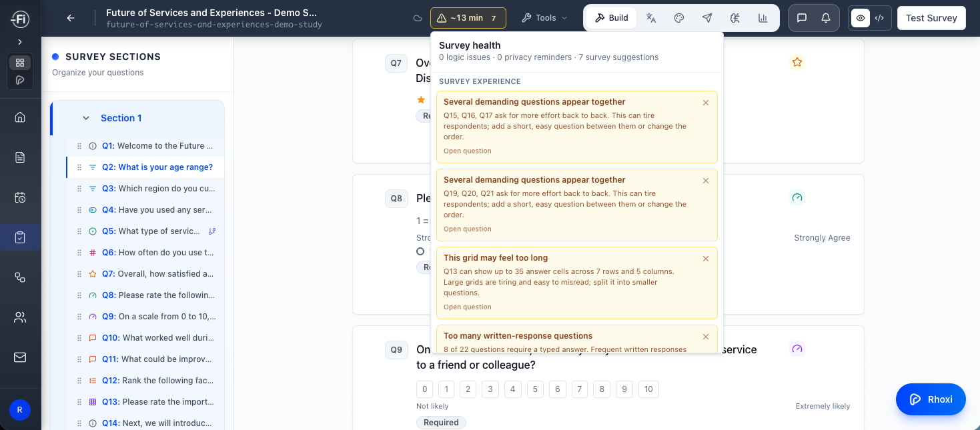Open the surveys clipboard icon in sidebar
980x430 pixels.
20,237
